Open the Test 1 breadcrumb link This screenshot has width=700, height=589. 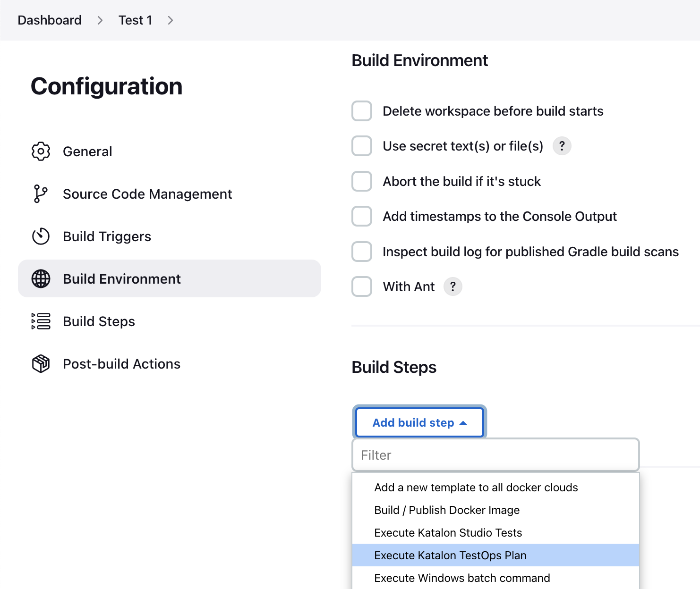[136, 20]
